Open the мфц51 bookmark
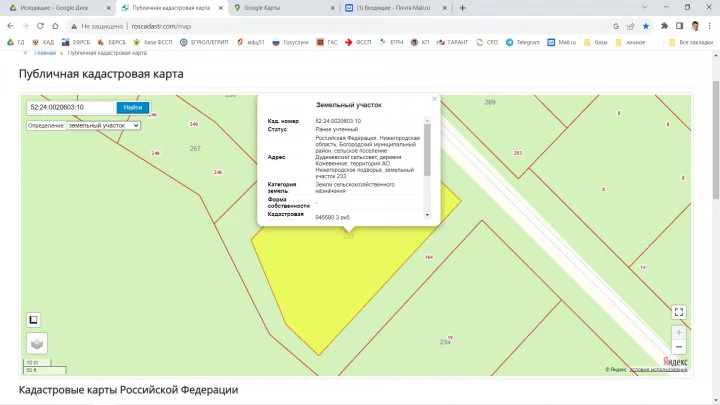 click(x=251, y=42)
